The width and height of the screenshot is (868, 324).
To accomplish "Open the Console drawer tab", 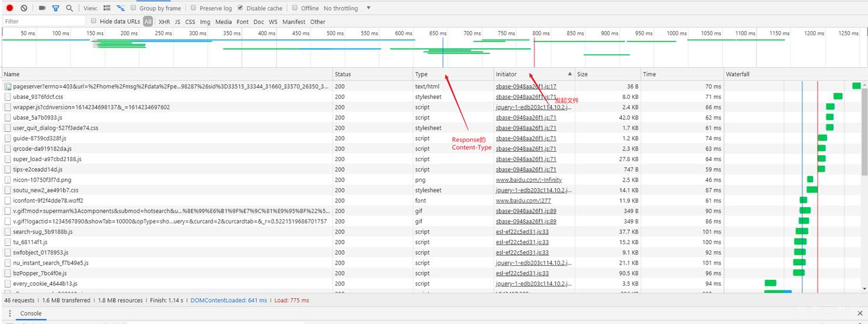I will pyautogui.click(x=31, y=313).
